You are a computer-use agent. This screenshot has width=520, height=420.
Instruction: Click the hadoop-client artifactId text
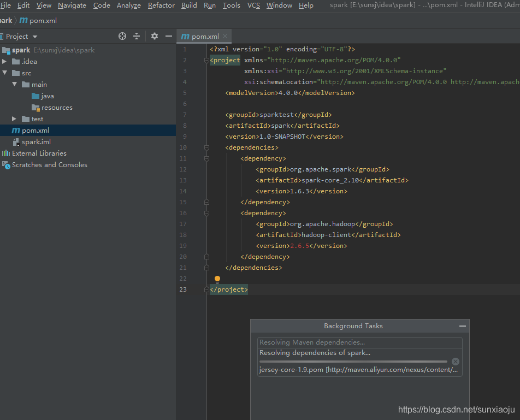click(326, 235)
